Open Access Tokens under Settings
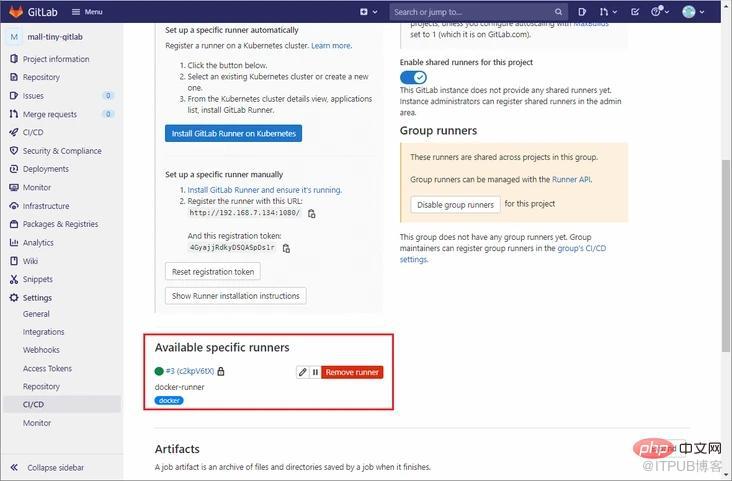 pos(47,368)
